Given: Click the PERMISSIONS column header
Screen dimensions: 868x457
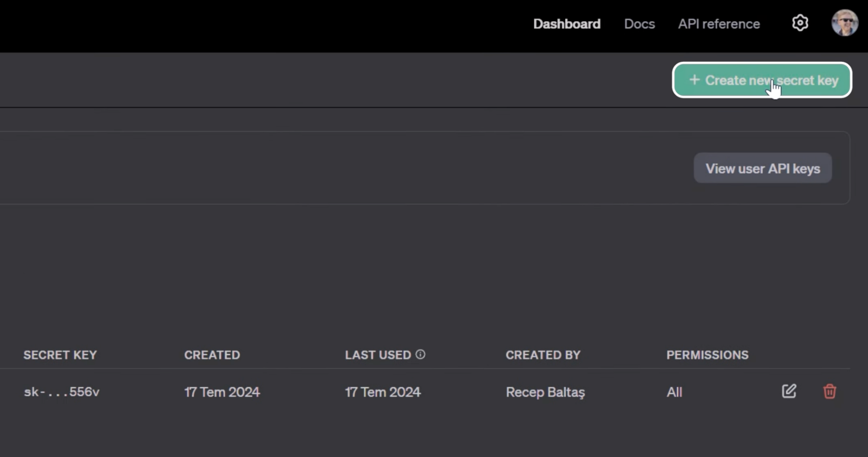Looking at the screenshot, I should [x=708, y=355].
